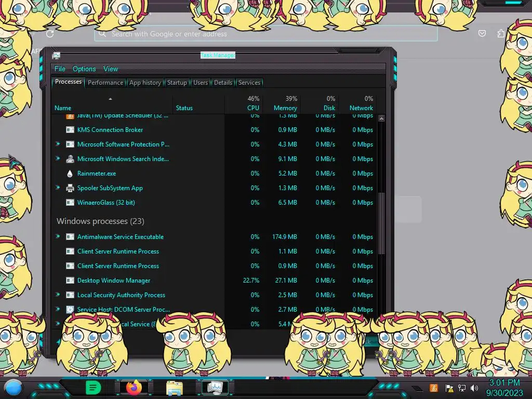Expand the Service Host DCOM Server row
This screenshot has width=532, height=399.
58,309
